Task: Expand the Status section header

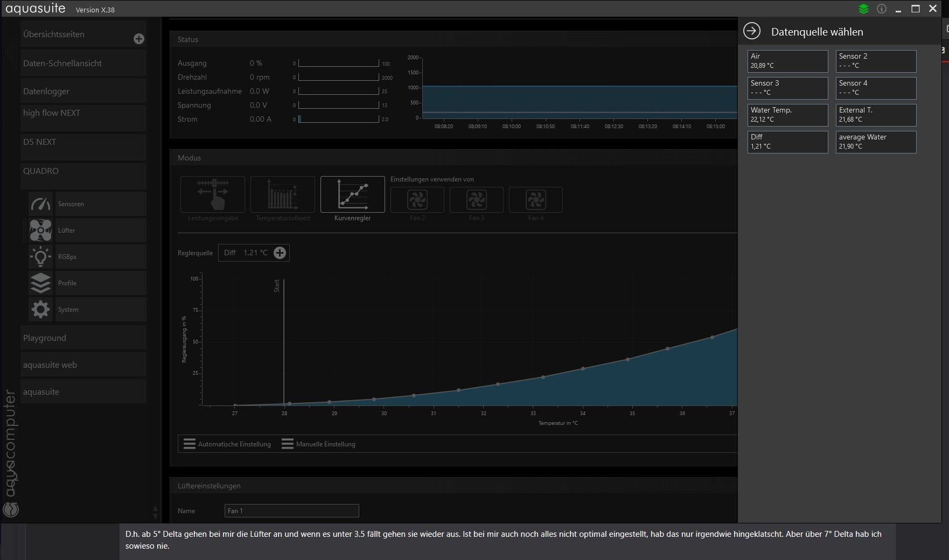Action: (x=453, y=39)
